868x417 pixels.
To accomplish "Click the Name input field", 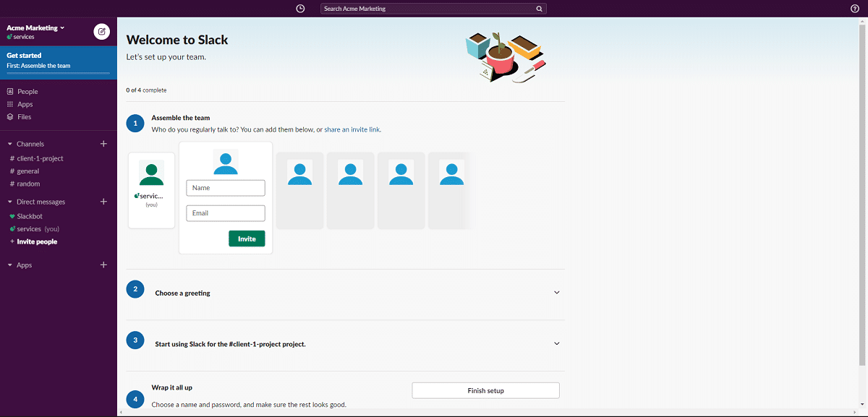I will (225, 187).
